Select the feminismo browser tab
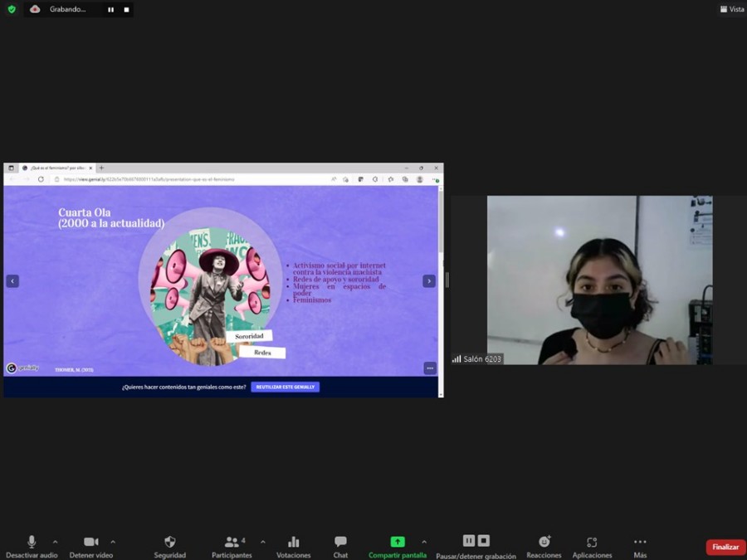 point(57,168)
